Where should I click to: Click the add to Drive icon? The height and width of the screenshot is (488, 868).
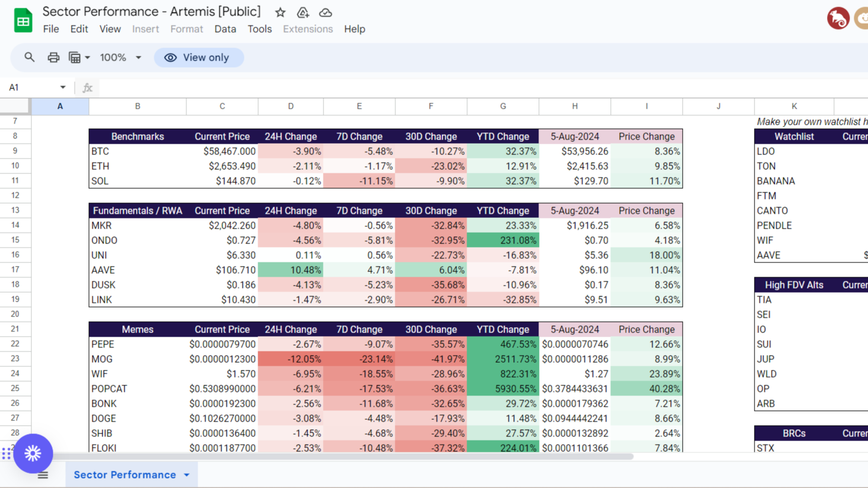coord(303,12)
